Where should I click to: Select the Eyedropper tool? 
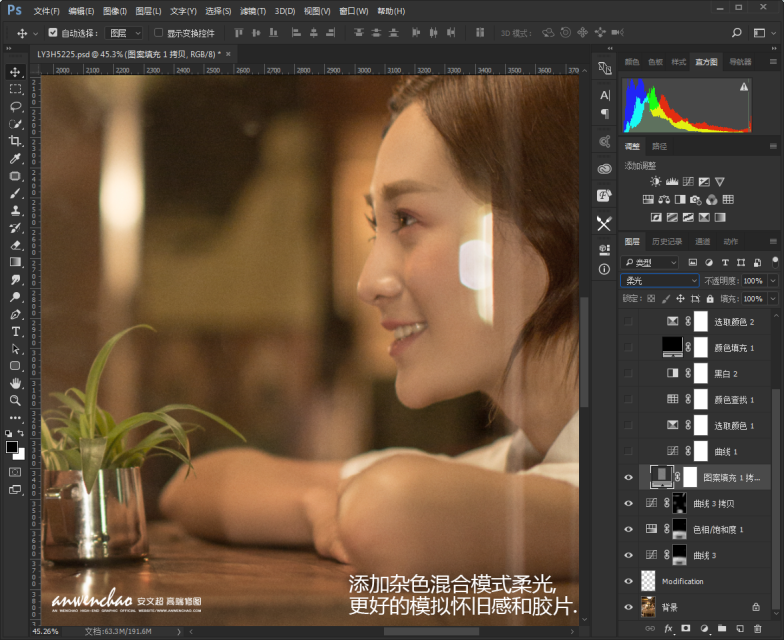pyautogui.click(x=16, y=158)
